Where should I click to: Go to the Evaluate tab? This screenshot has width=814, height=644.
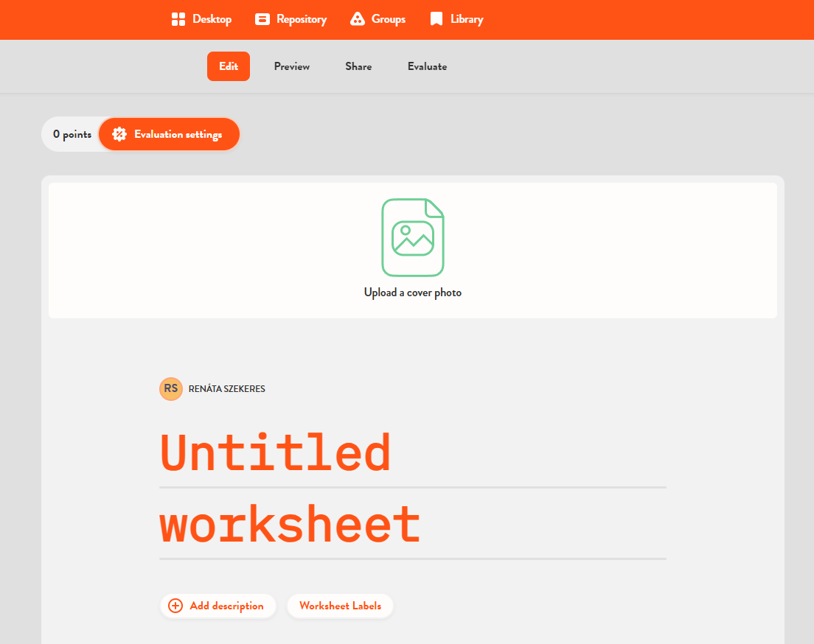tap(427, 66)
